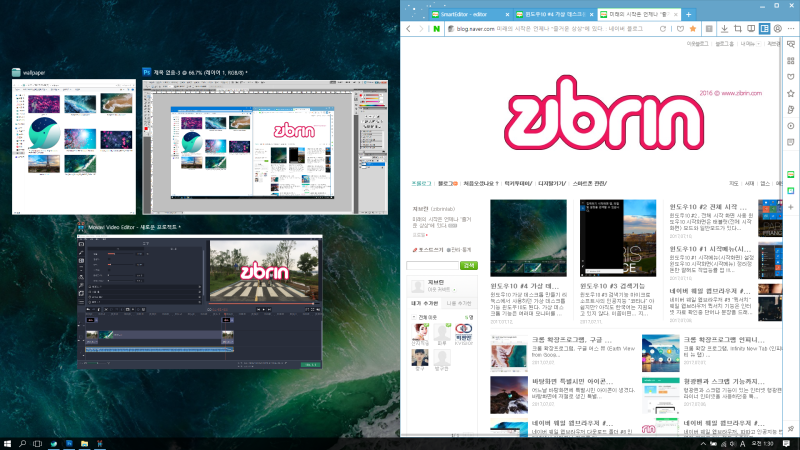Show hidden system tray icons
The width and height of the screenshot is (800, 450).
click(703, 444)
